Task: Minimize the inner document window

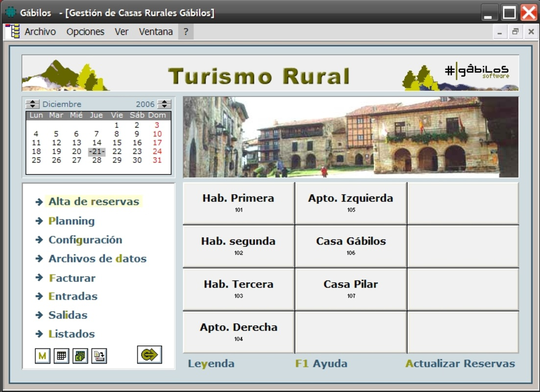Action: tap(499, 32)
